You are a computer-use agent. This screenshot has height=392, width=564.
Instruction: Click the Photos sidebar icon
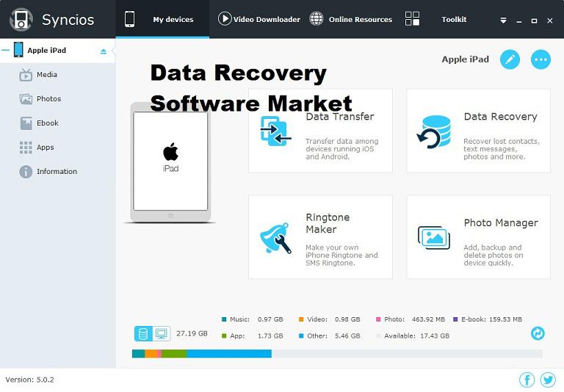click(26, 99)
